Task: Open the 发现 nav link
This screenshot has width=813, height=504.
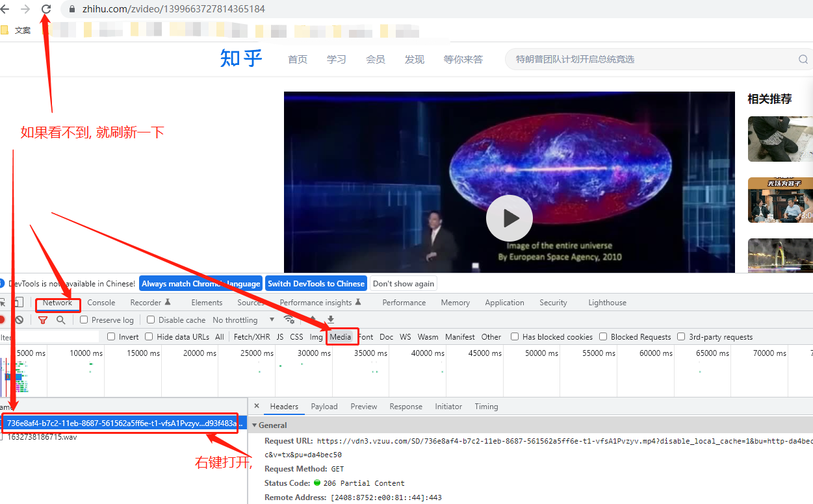Action: click(x=415, y=59)
